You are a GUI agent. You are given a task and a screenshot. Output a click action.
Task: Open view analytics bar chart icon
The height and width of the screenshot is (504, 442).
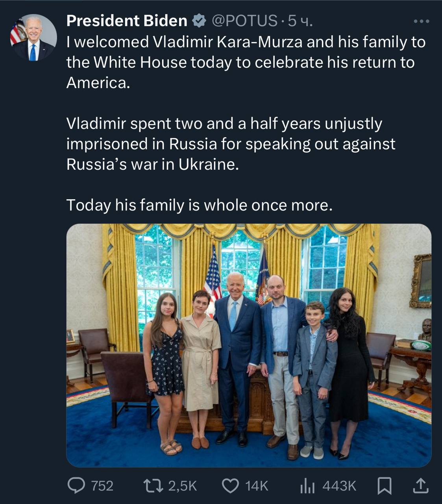[307, 486]
